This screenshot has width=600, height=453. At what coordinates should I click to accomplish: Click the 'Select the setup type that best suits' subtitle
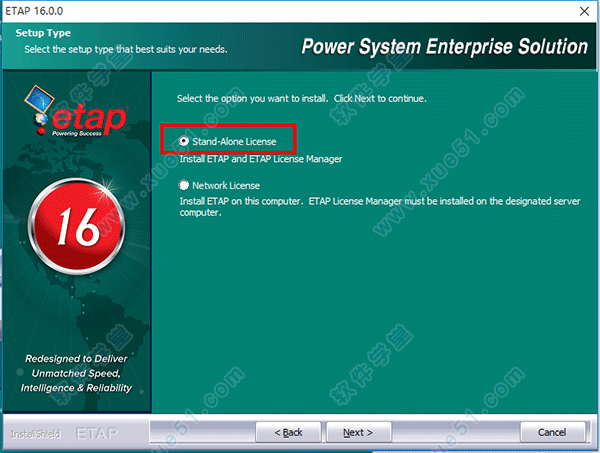(126, 49)
